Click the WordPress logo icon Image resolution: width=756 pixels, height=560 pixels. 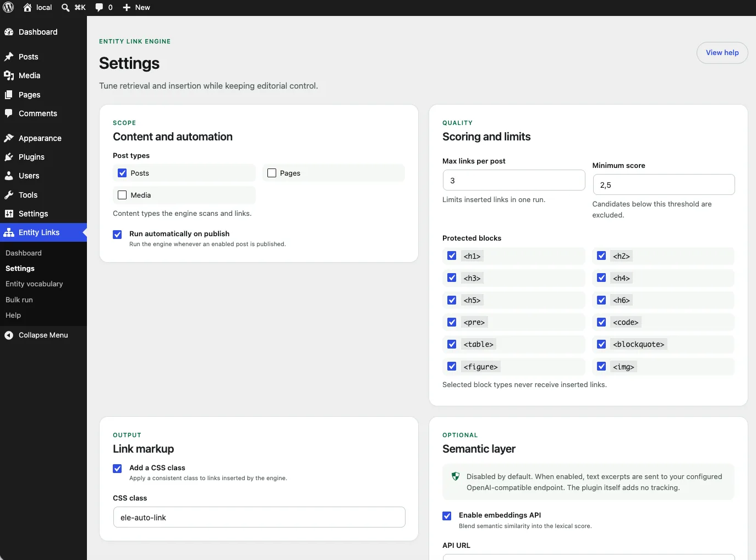(x=8, y=7)
